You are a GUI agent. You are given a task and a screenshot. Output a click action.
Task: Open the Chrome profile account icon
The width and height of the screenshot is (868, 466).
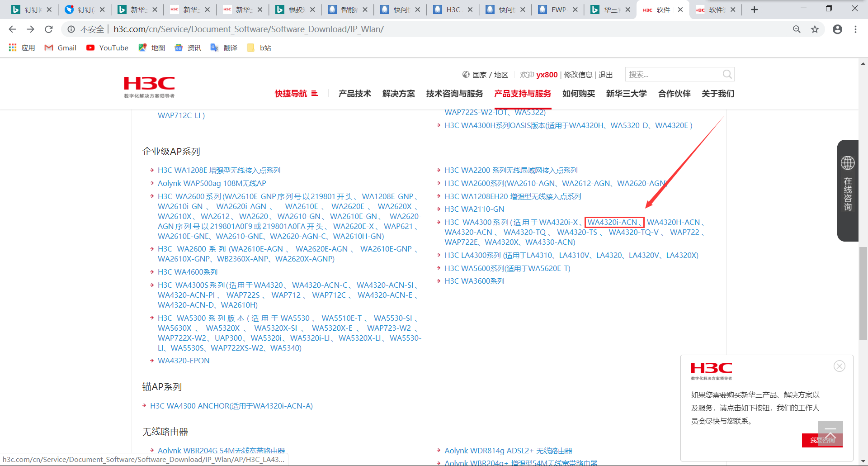[837, 29]
